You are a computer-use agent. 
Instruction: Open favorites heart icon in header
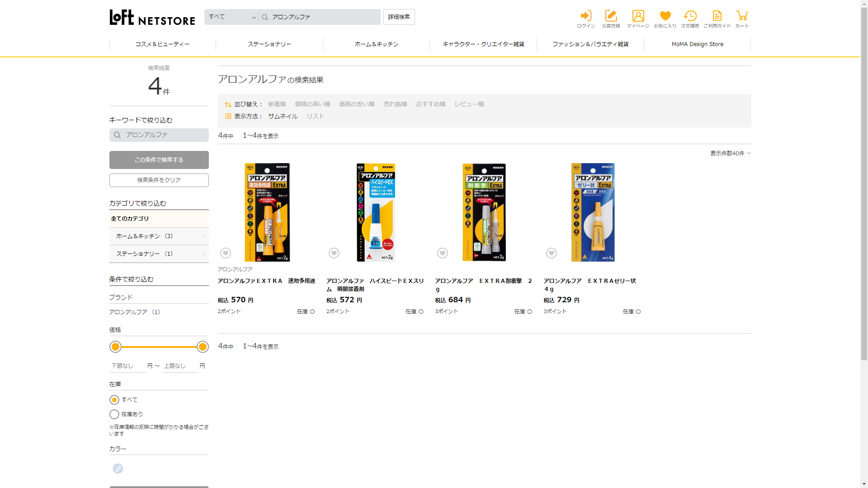click(665, 17)
